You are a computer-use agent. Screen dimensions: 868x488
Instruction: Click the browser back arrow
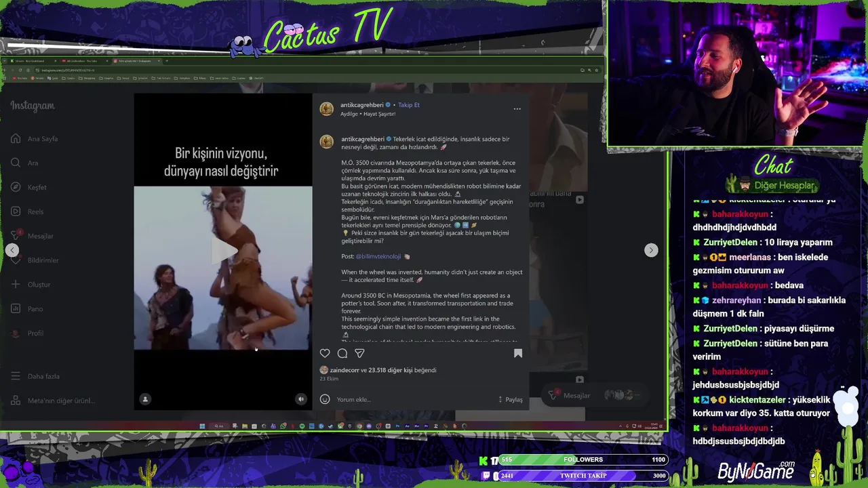point(5,70)
